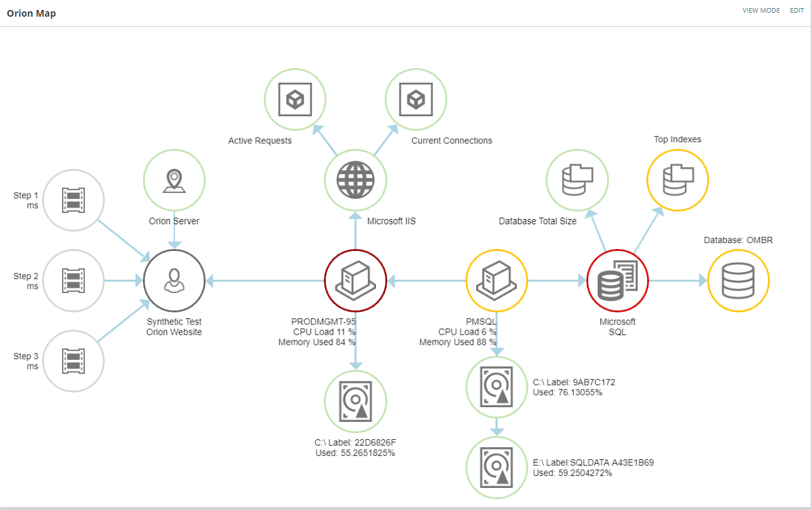Select the Database: OMBR node
Screen dimensions: 812x510
pos(739,281)
